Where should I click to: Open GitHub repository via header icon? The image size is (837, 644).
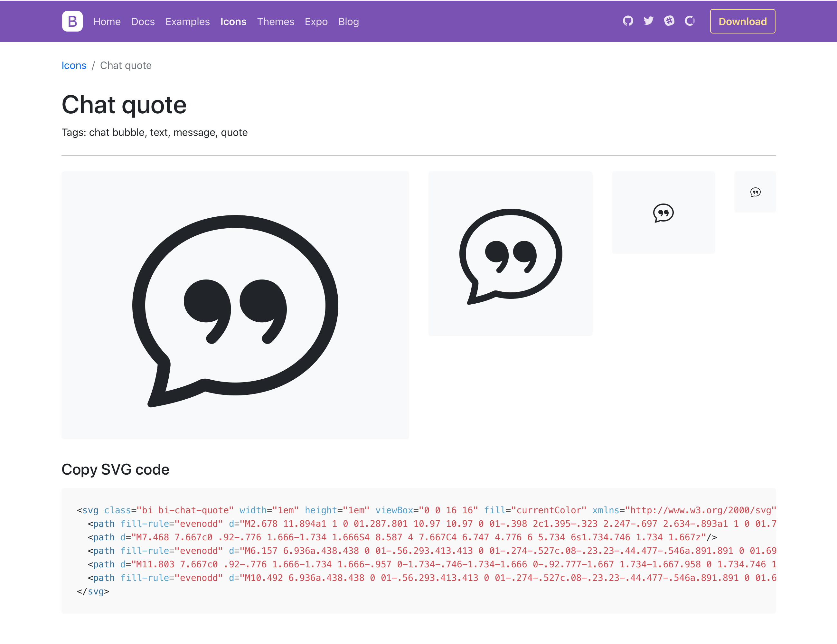coord(627,22)
